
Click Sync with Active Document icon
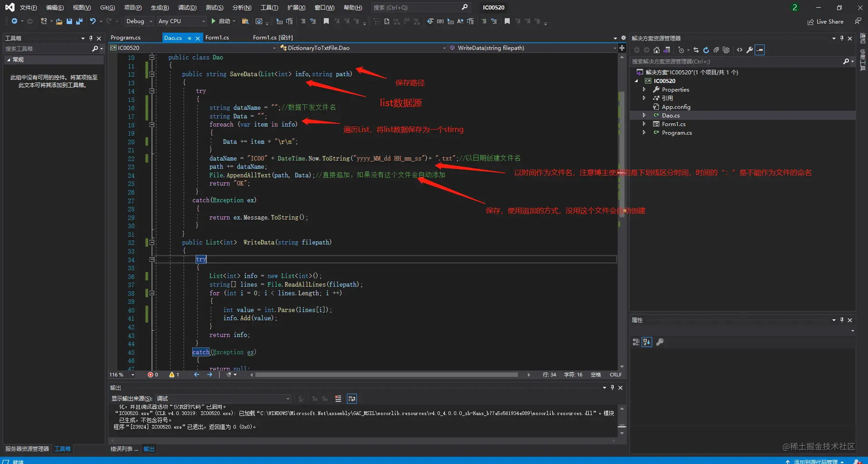click(696, 50)
